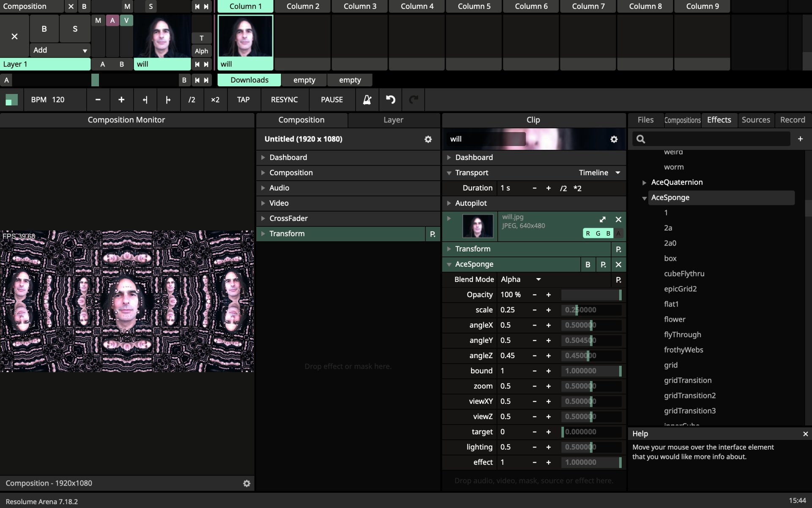Switch to the Sources tab
812x508 pixels.
pyautogui.click(x=756, y=120)
